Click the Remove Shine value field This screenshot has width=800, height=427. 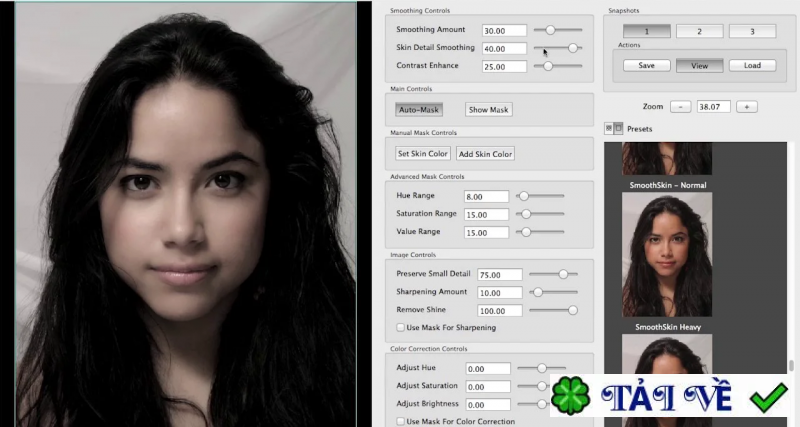click(500, 310)
